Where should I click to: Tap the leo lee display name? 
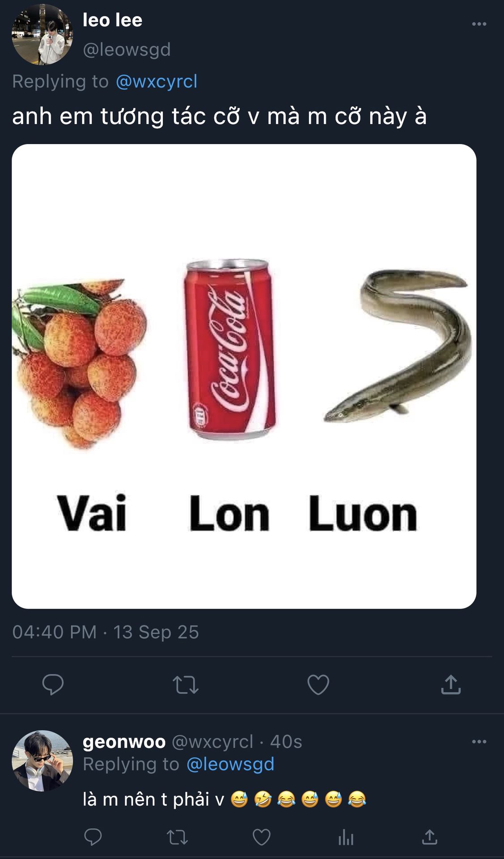(113, 20)
